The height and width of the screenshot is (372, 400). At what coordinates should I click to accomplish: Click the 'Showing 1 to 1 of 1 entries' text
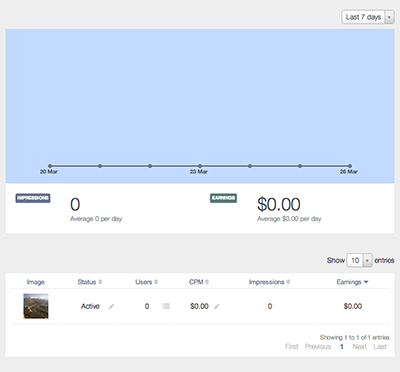tap(355, 337)
